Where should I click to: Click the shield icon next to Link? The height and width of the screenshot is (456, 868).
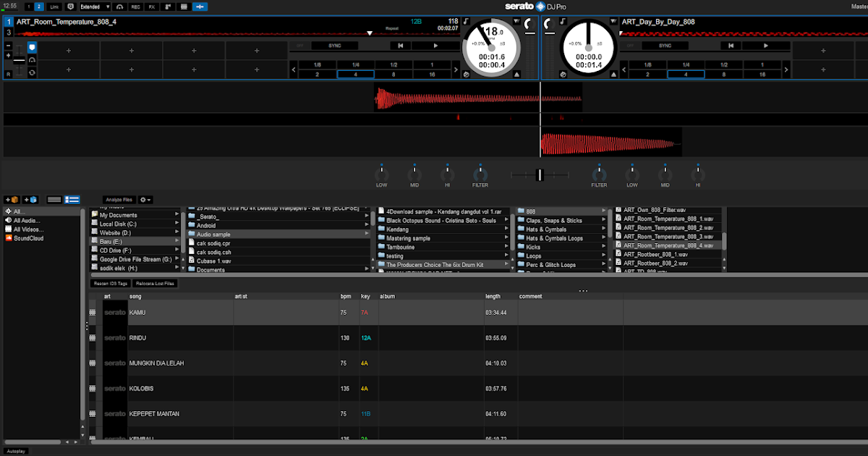point(70,7)
